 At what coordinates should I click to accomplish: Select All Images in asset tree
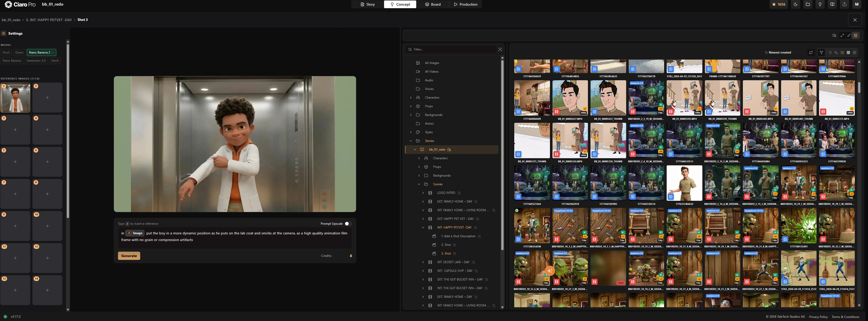432,63
